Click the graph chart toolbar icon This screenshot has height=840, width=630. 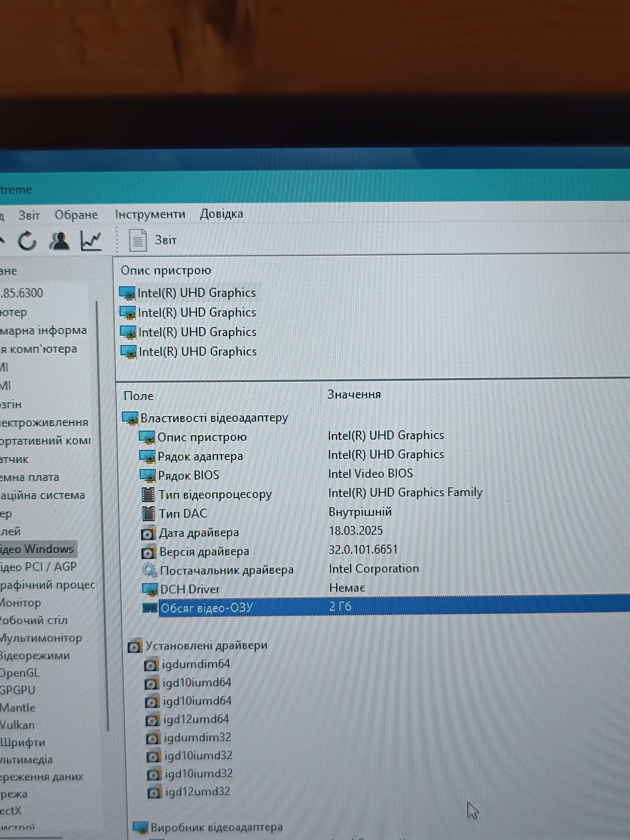(92, 241)
